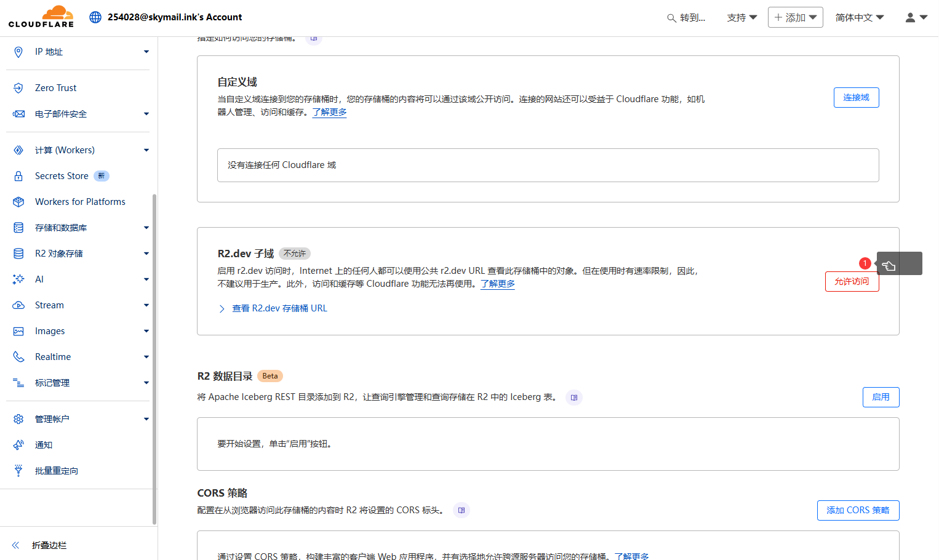Open the 添加 dropdown in the header
Viewport: 939px width, 560px height.
pyautogui.click(x=795, y=18)
